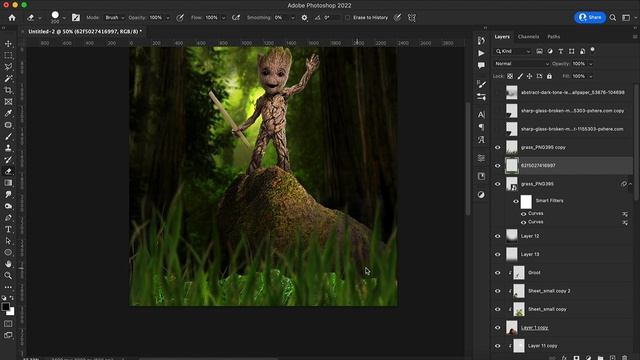The width and height of the screenshot is (640, 360).
Task: Select the Horizontal Type tool
Action: coord(8,229)
